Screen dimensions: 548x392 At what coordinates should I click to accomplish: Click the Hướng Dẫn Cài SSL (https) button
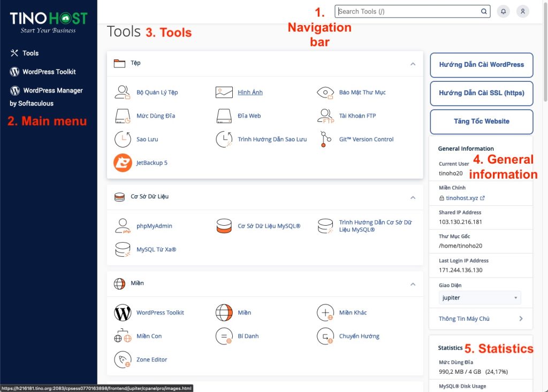coord(481,93)
